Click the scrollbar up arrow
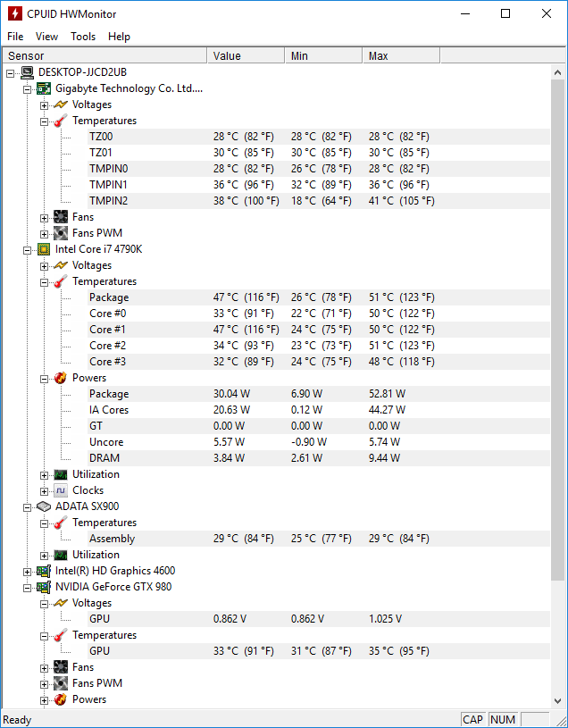The image size is (568, 728). click(557, 72)
